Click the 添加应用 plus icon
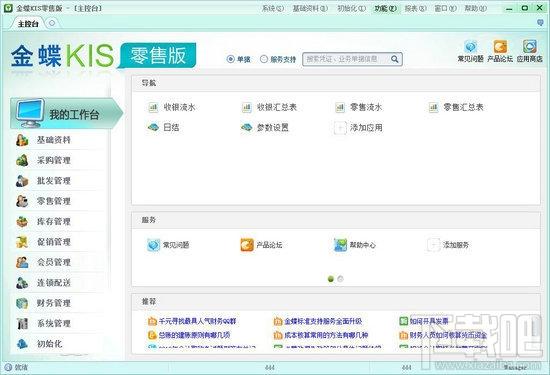Image resolution: width=550 pixels, height=375 pixels. coord(340,128)
